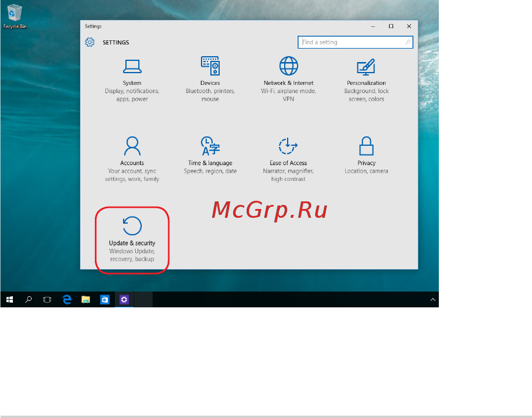
Task: Click the Update & security label
Action: (132, 243)
